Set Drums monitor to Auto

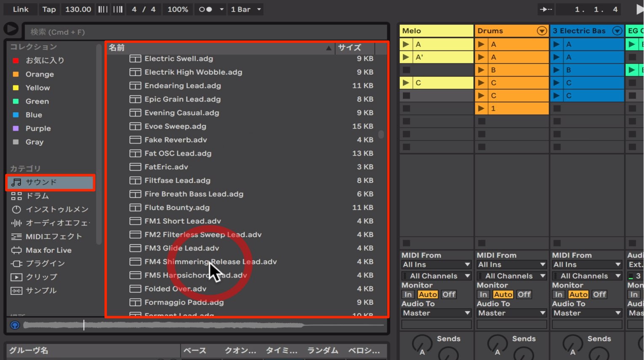[x=503, y=294]
